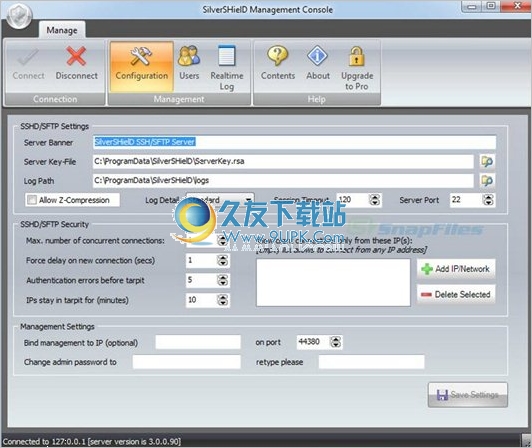Adjust the max concurrent connections stepper
This screenshot has width=532, height=448.
[223, 241]
